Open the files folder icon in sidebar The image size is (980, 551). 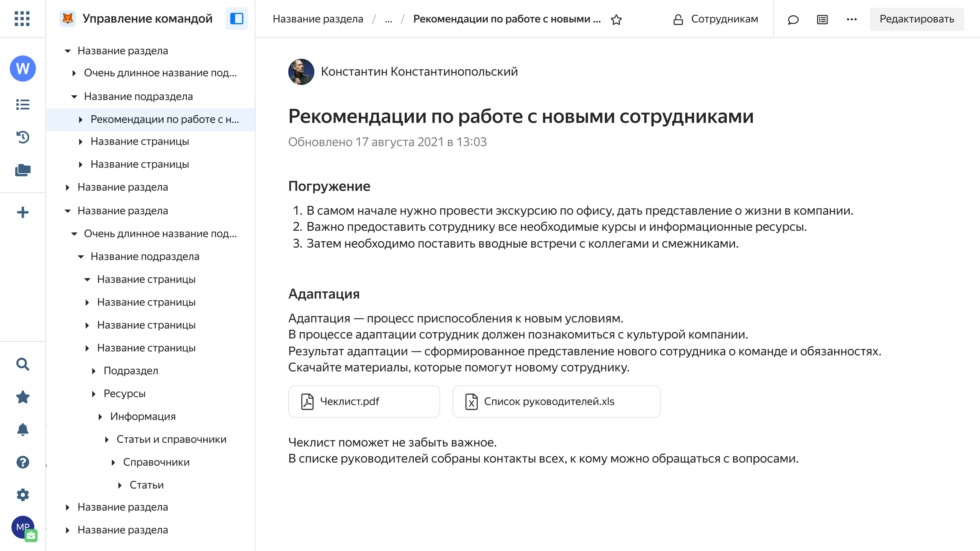tap(23, 170)
